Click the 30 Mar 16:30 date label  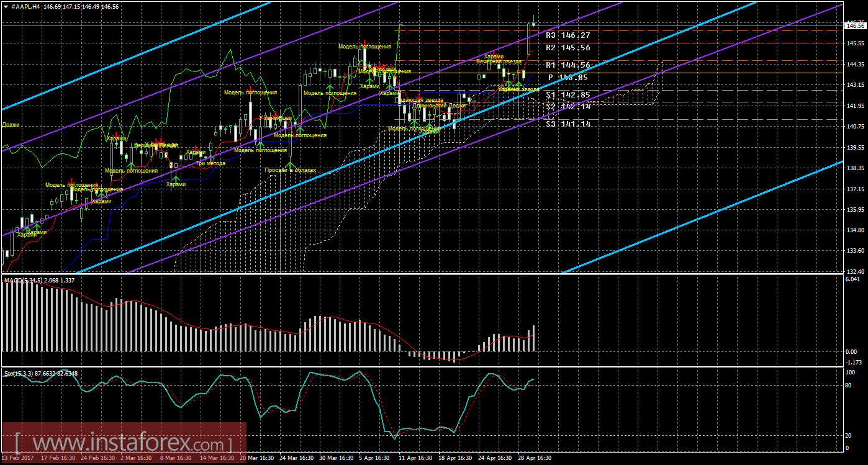point(336,458)
